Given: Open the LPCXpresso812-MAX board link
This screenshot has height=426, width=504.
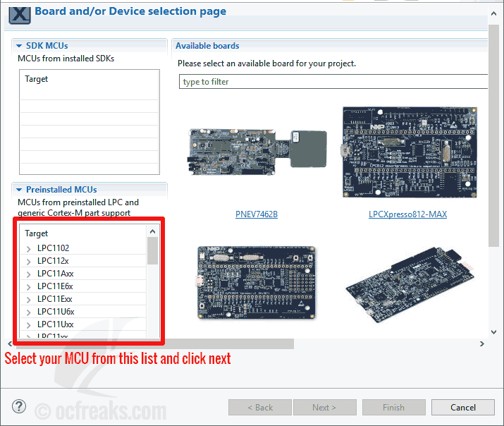Looking at the screenshot, I should [407, 214].
